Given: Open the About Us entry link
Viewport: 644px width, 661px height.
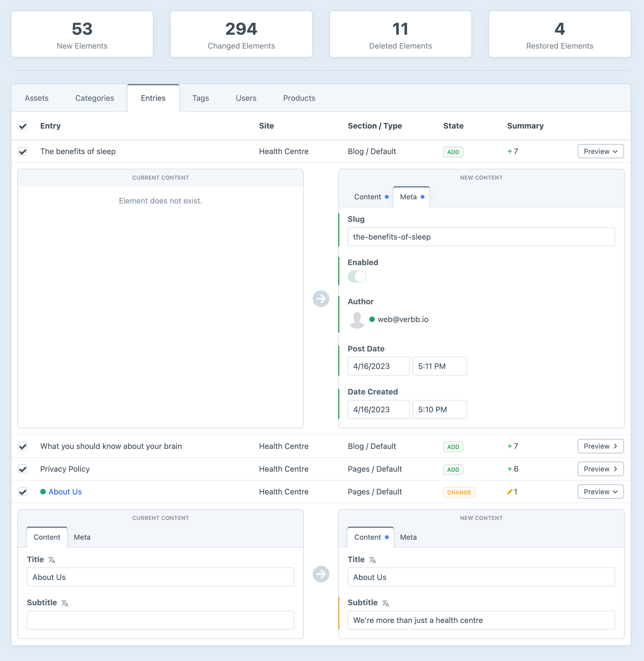Looking at the screenshot, I should coord(65,492).
